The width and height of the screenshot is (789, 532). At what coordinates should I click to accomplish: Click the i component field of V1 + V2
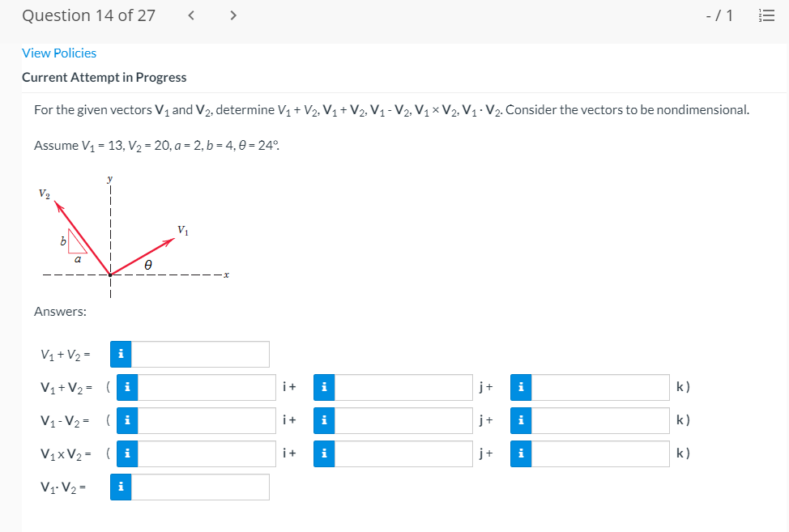[207, 387]
